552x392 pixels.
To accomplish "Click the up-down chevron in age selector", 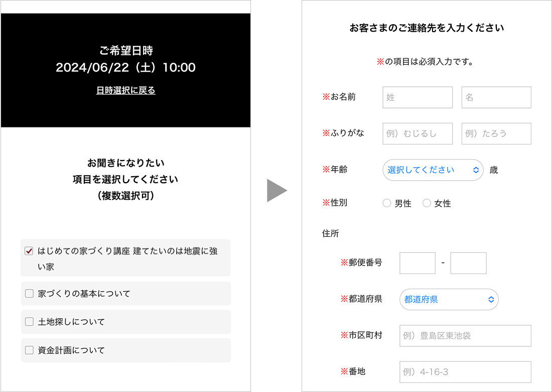I will pos(476,170).
